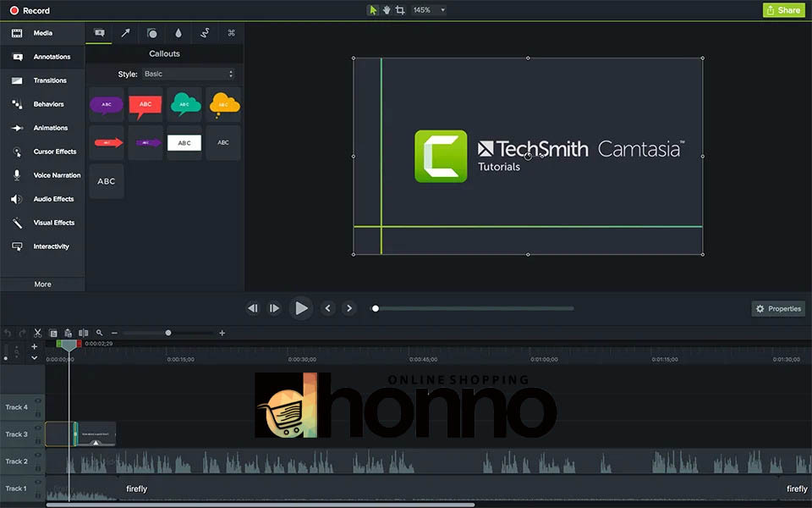Open the Arrows and Lines annotation tab
Screen dimensions: 812x508
coord(125,33)
